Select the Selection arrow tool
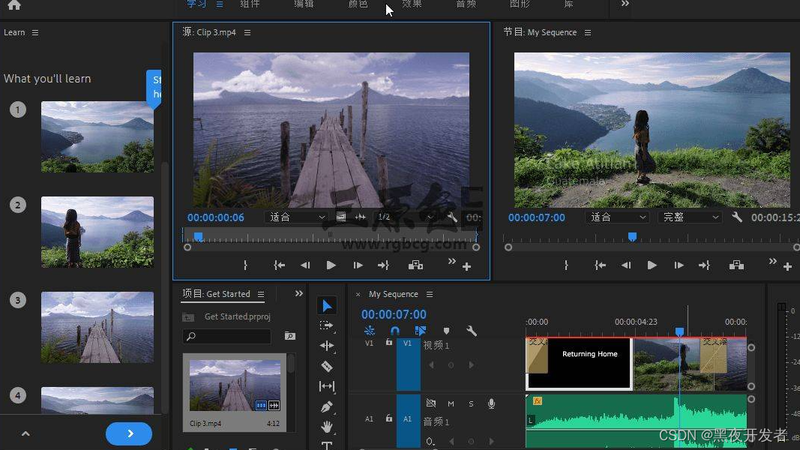Viewport: 800px width, 450px height. point(327,305)
